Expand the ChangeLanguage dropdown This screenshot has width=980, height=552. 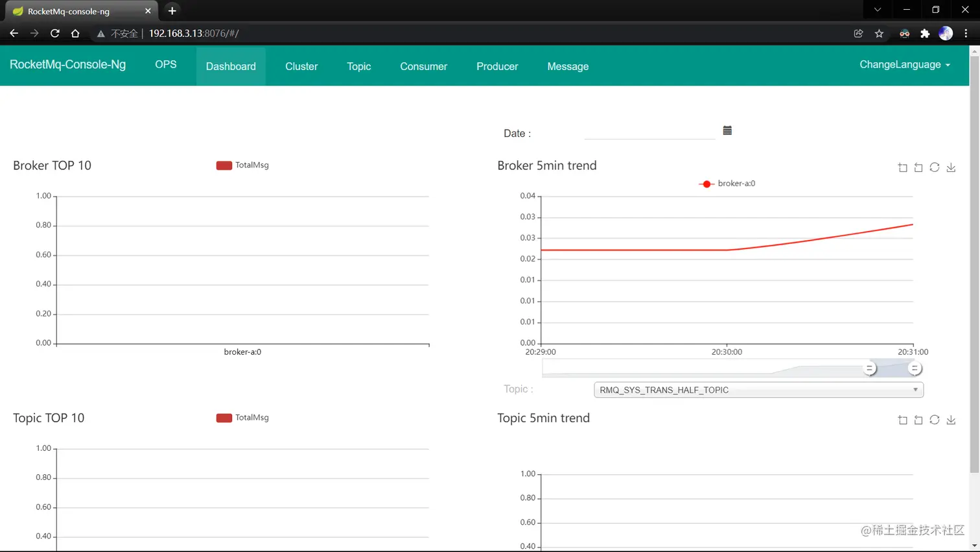(x=905, y=65)
